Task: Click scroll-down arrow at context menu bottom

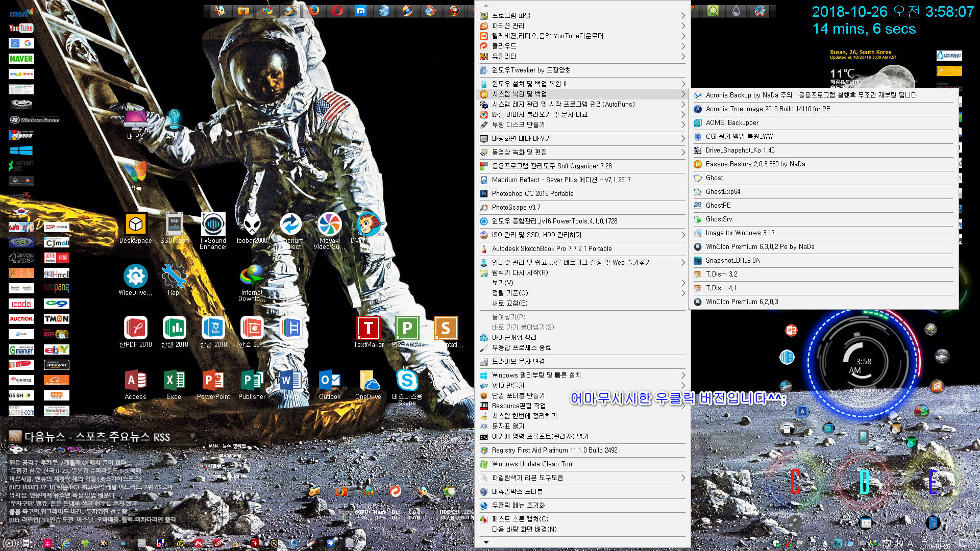Action: 486,542
